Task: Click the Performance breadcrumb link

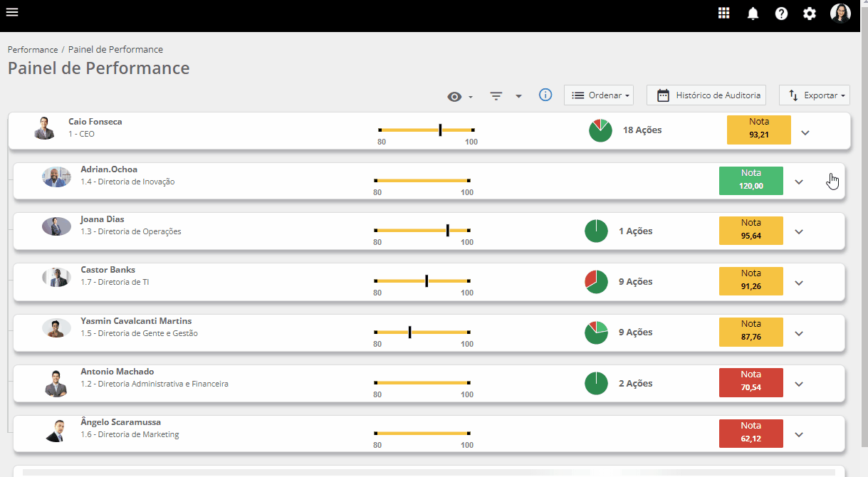Action: point(33,50)
